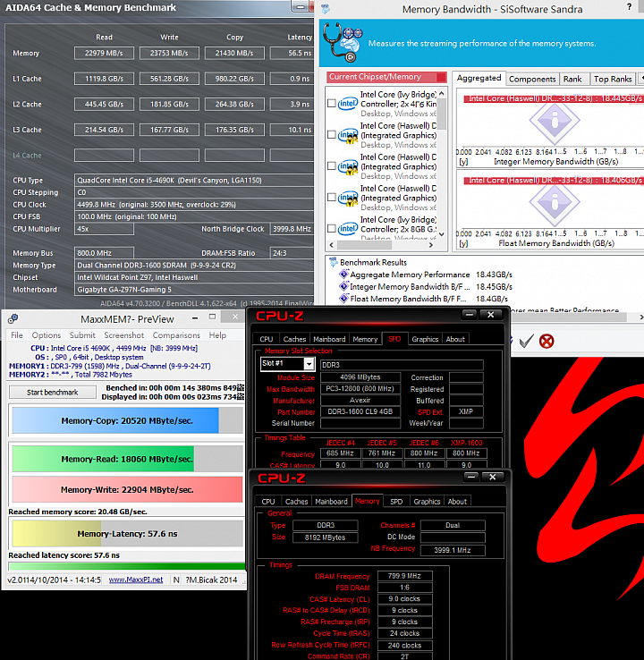Check the first Haswell Integrated Graphics entry
This screenshot has height=660, width=644.
point(332,135)
